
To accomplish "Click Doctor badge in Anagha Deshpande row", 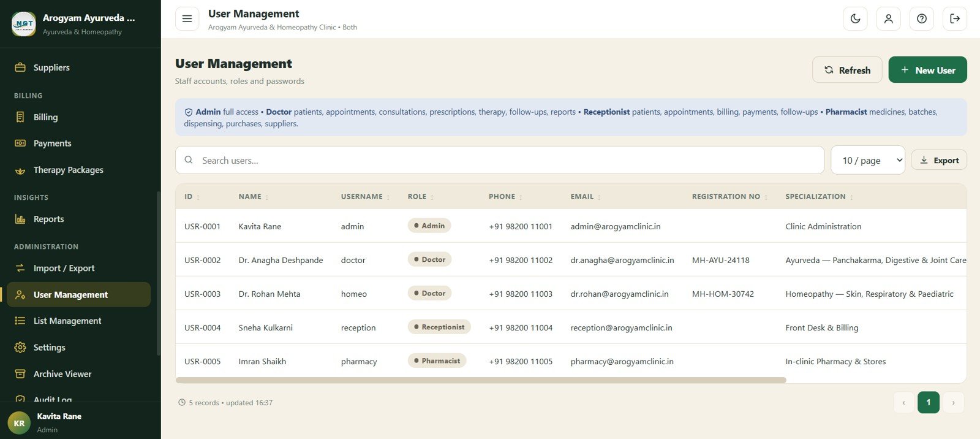I will [429, 259].
